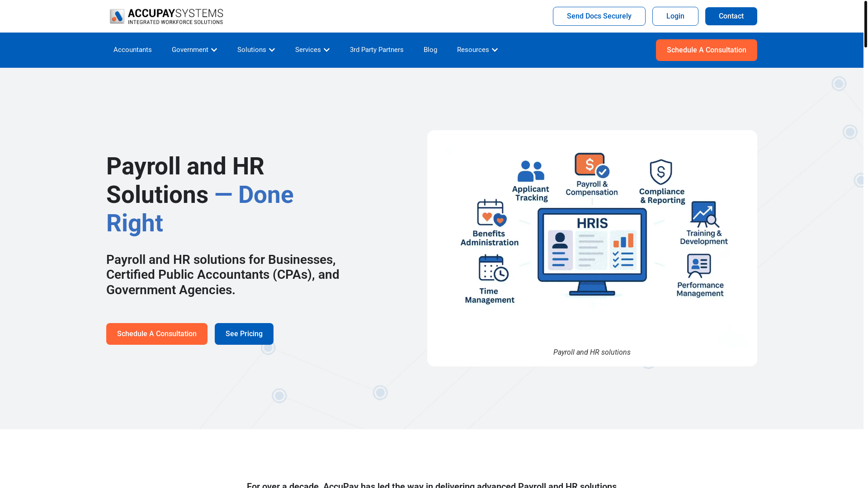This screenshot has width=868, height=488.
Task: Open the Blog page
Action: (430, 50)
